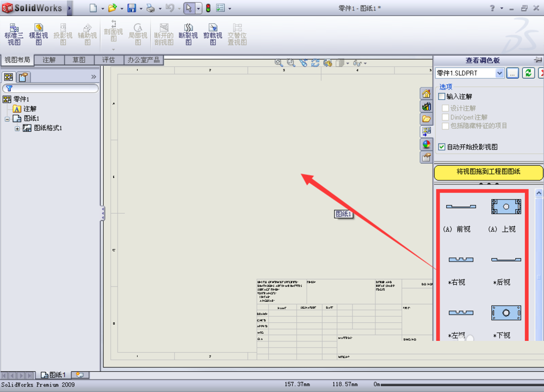Image resolution: width=544 pixels, height=392 pixels.
Task: Select the (A) 前视 view thumbnail
Action: 461,207
